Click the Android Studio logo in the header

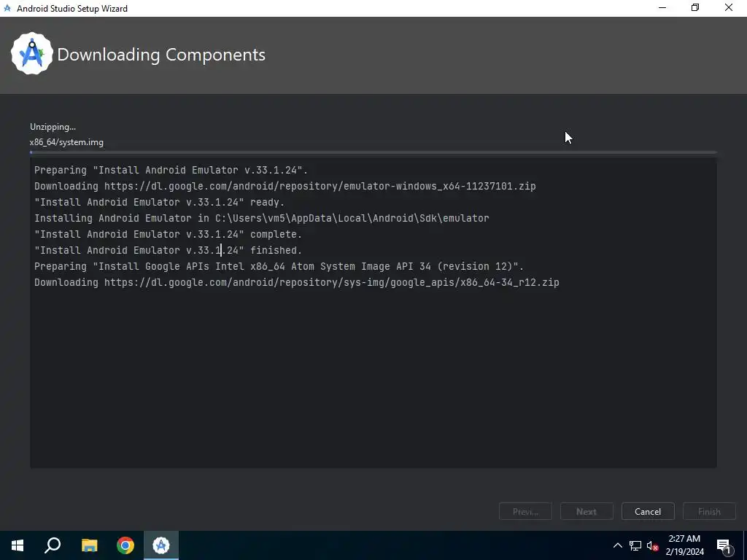click(32, 53)
